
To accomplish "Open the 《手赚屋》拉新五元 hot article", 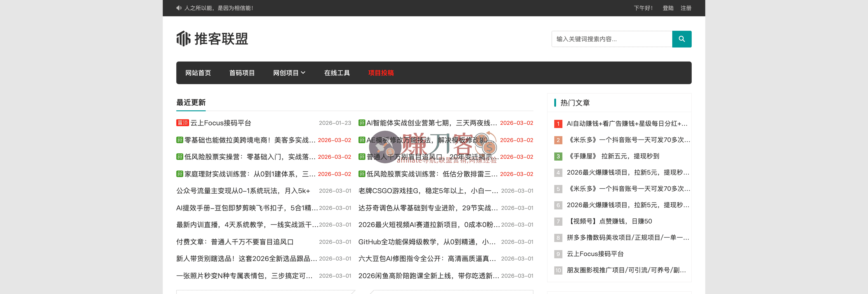I will click(x=613, y=156).
